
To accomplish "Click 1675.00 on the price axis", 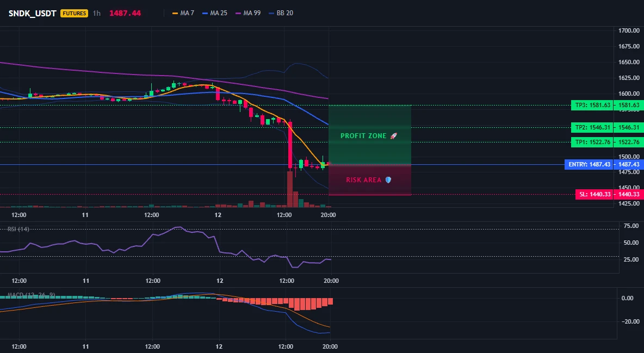I will point(629,46).
